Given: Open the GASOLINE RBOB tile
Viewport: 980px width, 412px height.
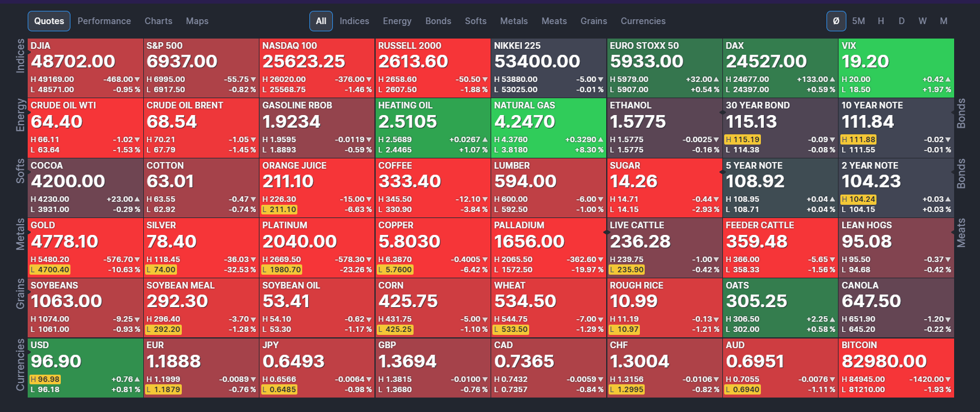Looking at the screenshot, I should click(x=317, y=128).
